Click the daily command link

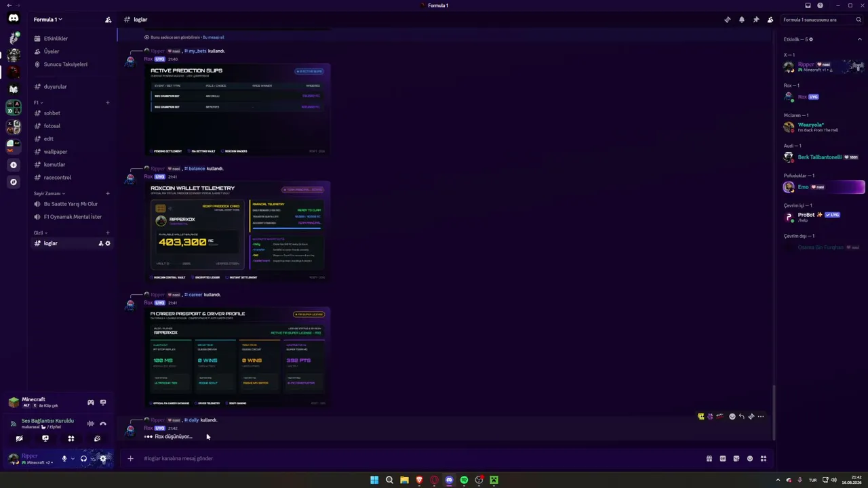tap(192, 420)
